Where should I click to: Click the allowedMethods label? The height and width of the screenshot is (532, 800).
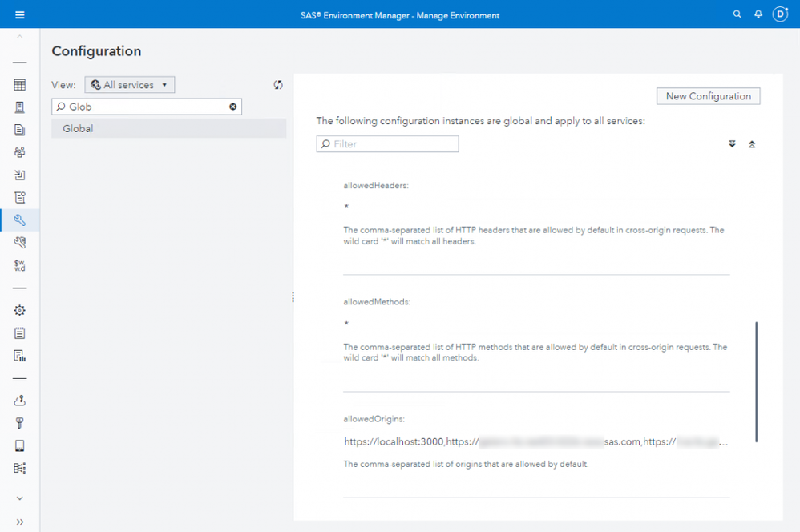click(377, 302)
